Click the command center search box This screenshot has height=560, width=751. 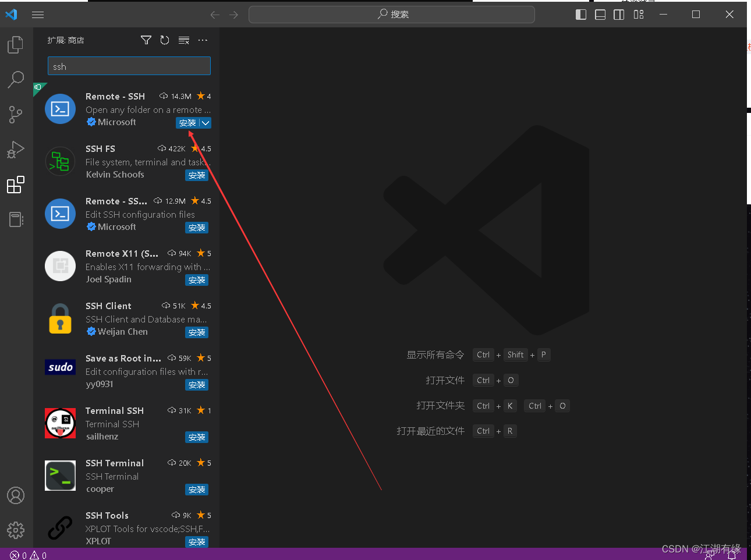tap(392, 15)
